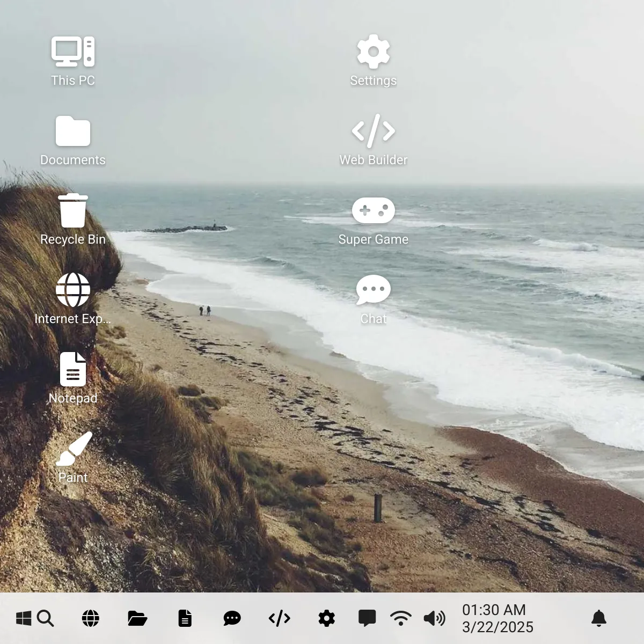Click the message tray icon
644x644 pixels.
367,618
